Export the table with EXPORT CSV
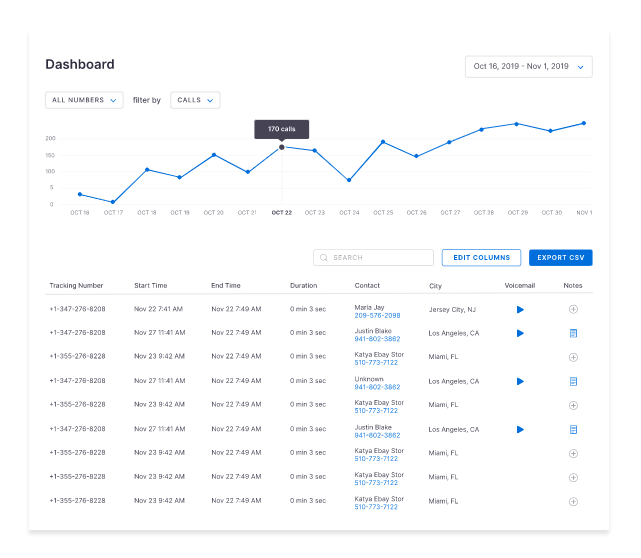 [x=560, y=258]
